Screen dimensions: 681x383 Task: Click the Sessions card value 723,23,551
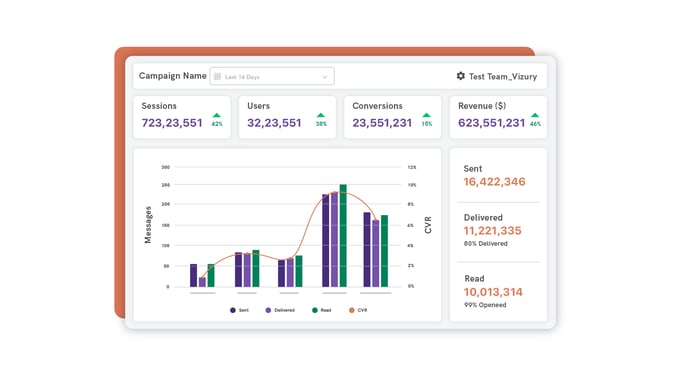pos(172,123)
